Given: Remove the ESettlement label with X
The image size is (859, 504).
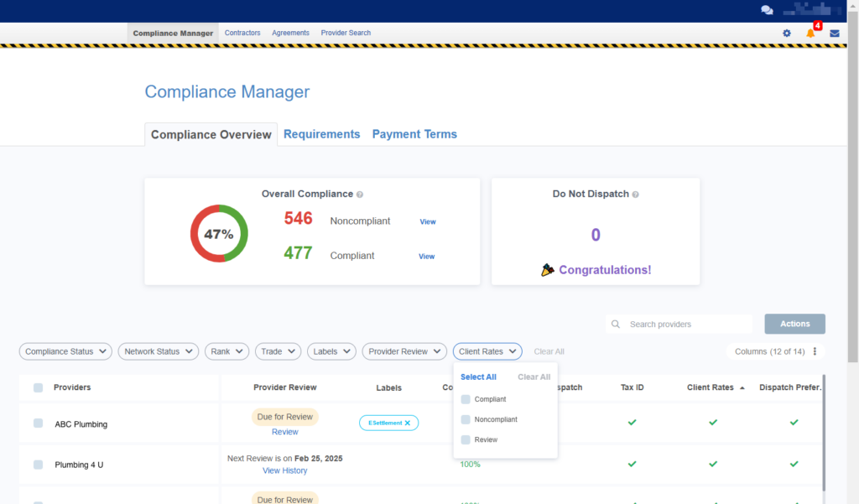Looking at the screenshot, I should [408, 423].
